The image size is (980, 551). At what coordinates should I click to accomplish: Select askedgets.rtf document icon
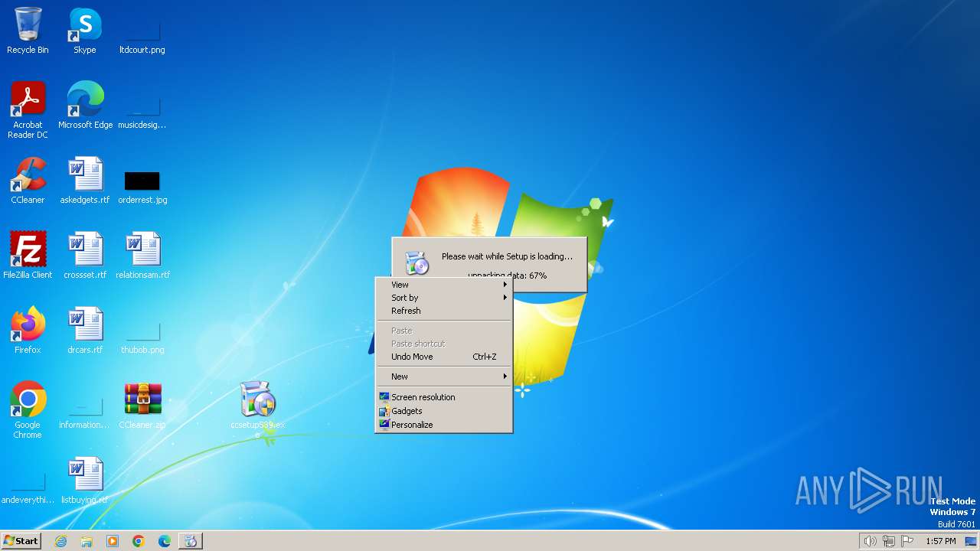tap(85, 181)
